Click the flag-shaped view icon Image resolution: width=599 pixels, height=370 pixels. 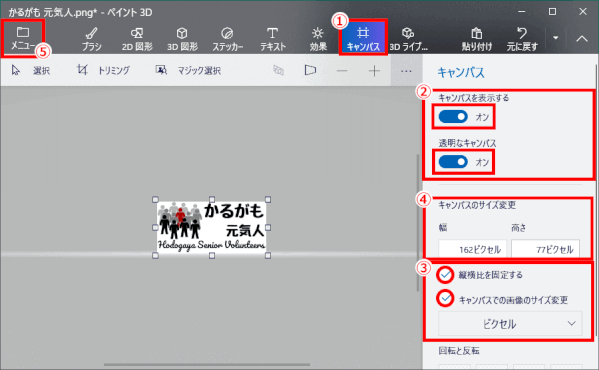(x=310, y=70)
